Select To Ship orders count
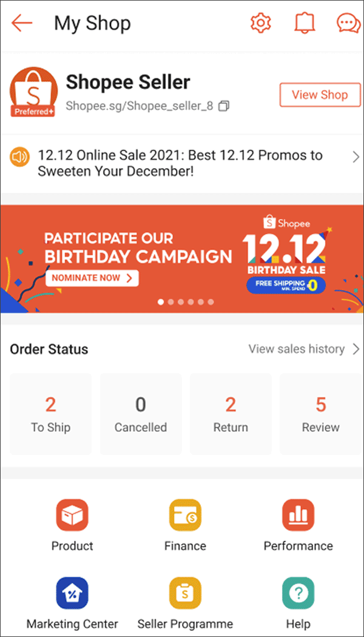364x637 pixels. pyautogui.click(x=50, y=414)
